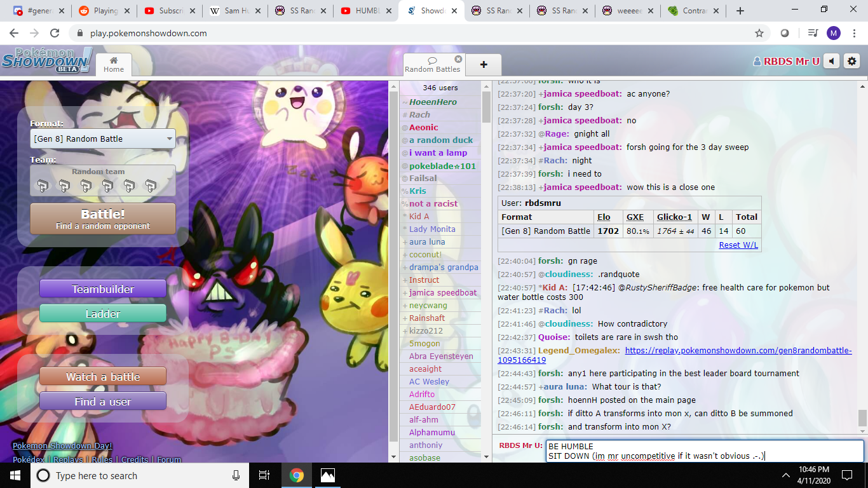Image resolution: width=868 pixels, height=488 pixels.
Task: Select user Abra Eyensteyen
Action: 441,356
